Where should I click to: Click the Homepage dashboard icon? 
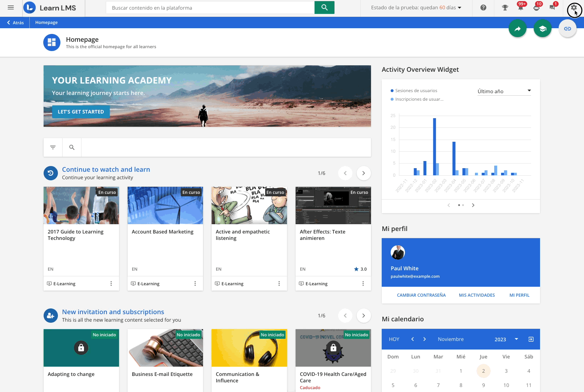point(52,42)
